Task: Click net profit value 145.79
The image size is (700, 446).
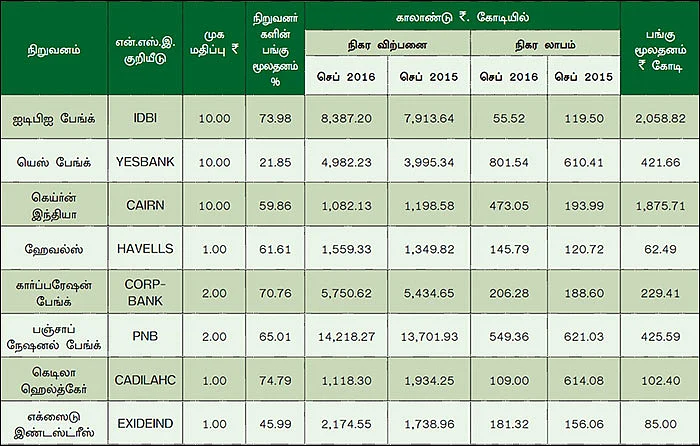Action: click(x=509, y=249)
